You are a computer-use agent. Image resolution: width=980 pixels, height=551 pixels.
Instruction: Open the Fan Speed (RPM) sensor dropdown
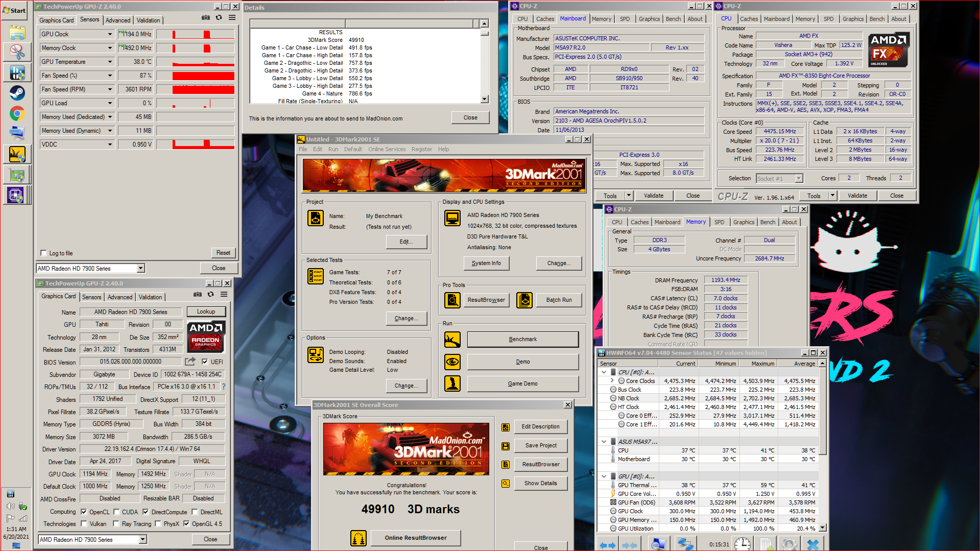coord(110,89)
